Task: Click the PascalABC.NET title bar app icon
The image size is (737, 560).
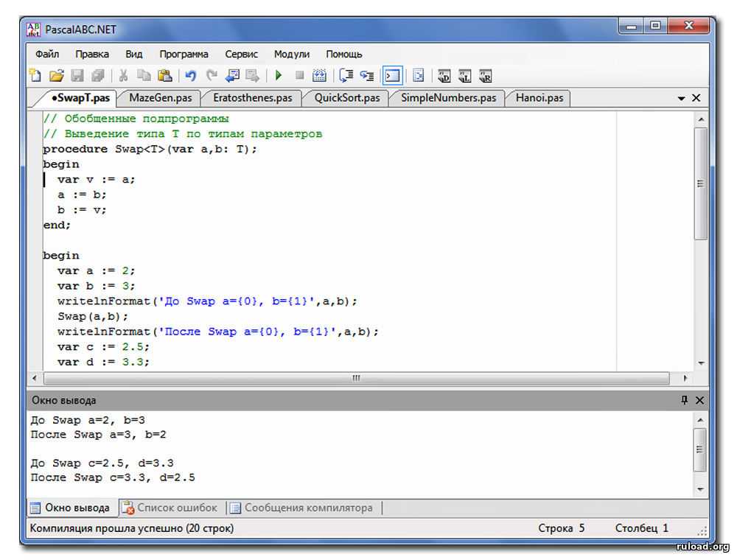Action: coord(33,29)
